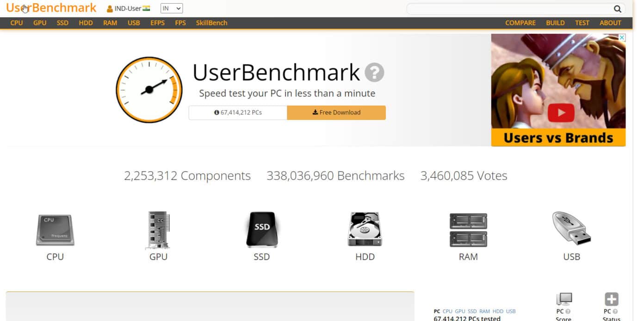Open the 67,414,212 PCs tested link
644x321 pixels.
(466, 318)
